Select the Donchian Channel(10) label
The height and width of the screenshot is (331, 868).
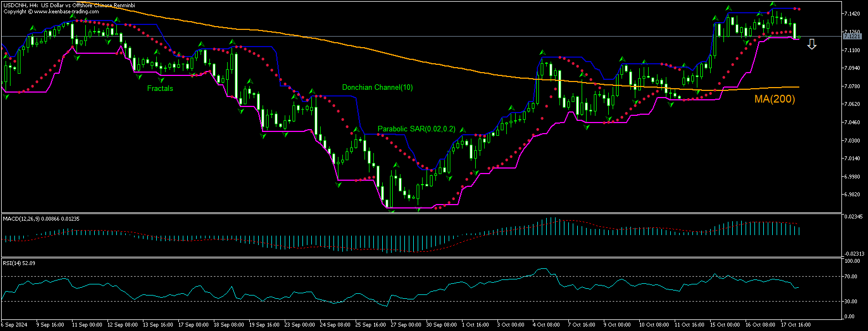click(x=378, y=87)
